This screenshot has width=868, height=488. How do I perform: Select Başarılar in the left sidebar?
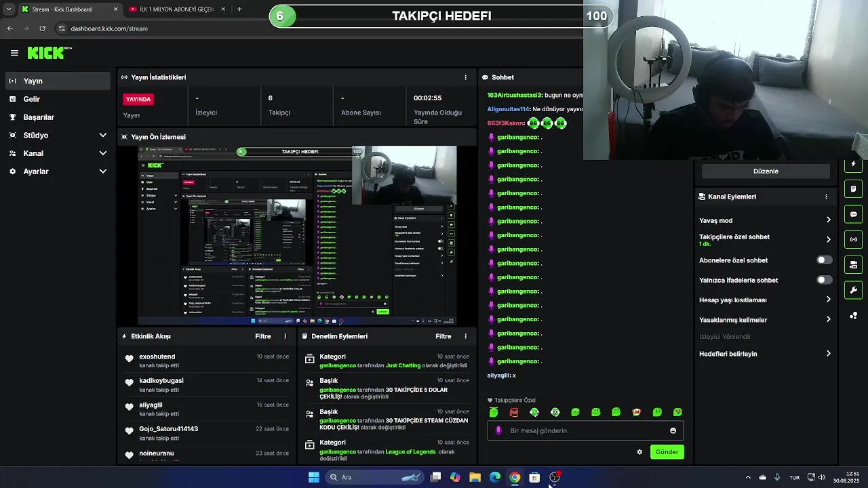click(58, 117)
